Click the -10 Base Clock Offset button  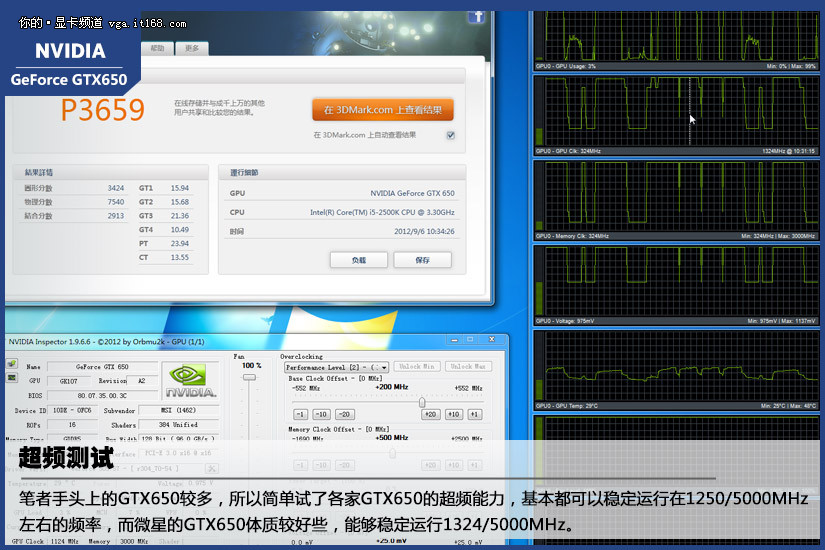tap(321, 414)
